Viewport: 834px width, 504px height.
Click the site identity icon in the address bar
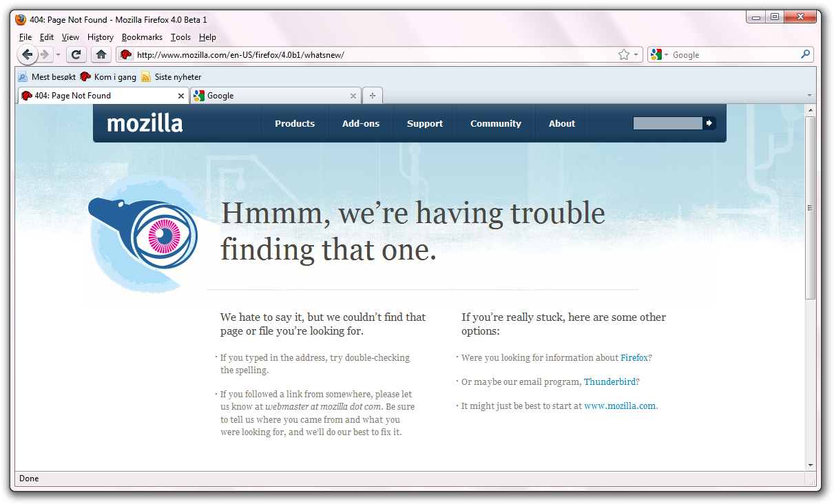click(126, 54)
